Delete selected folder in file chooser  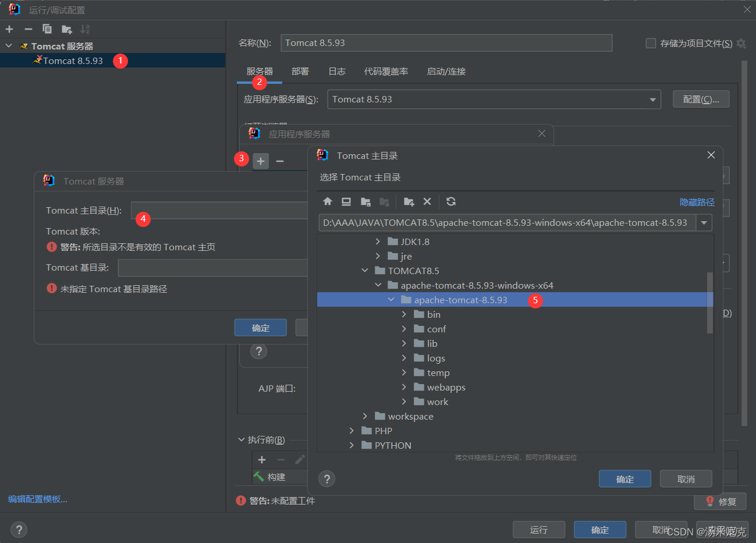click(x=427, y=201)
